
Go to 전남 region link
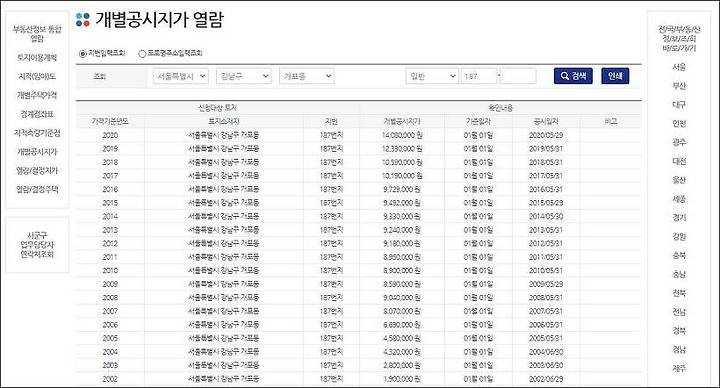coord(679,312)
